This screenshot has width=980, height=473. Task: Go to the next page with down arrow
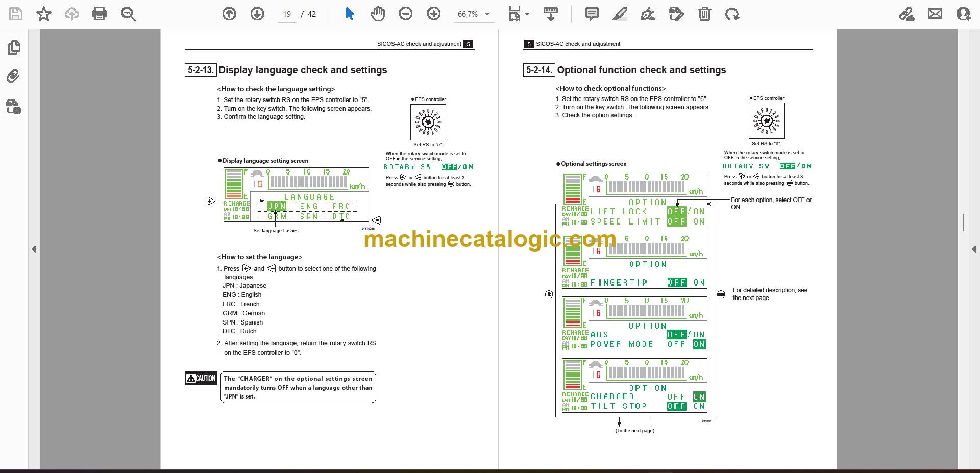tap(257, 14)
